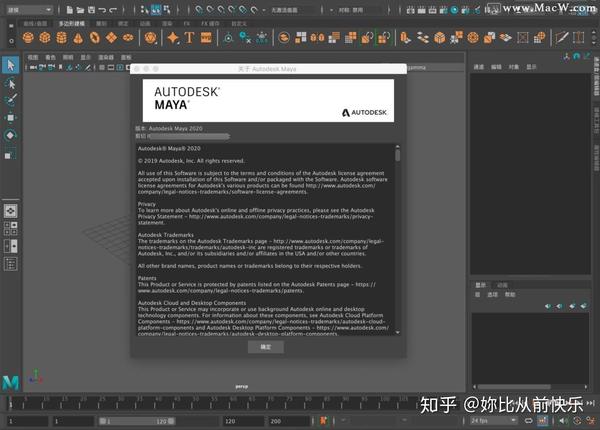The image size is (600, 430).
Task: Select the two-pane side-by-side layout
Action: tap(11, 246)
